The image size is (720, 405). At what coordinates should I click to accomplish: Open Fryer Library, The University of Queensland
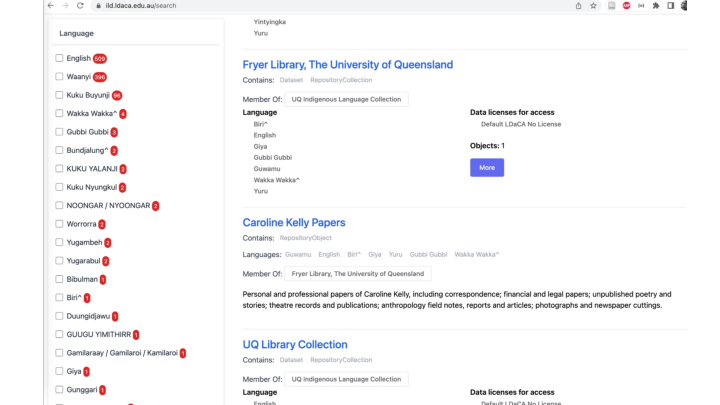pos(348,65)
